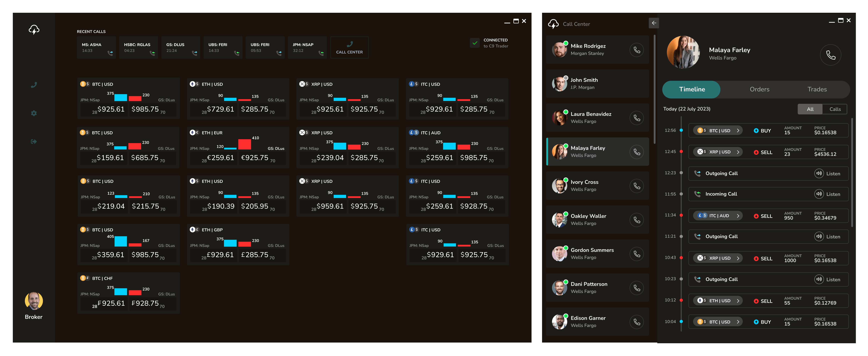Open the Call Center panel
Image resolution: width=868 pixels, height=356 pixels.
coord(349,47)
